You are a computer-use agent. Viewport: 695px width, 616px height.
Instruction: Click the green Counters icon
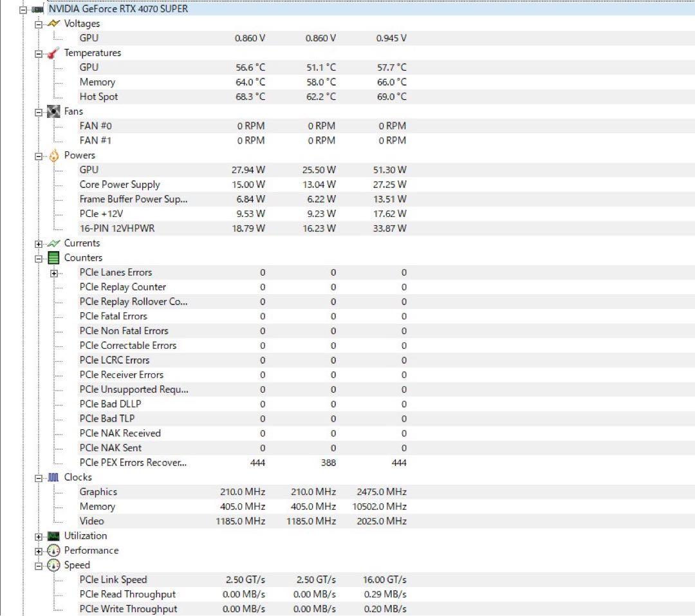tap(54, 258)
